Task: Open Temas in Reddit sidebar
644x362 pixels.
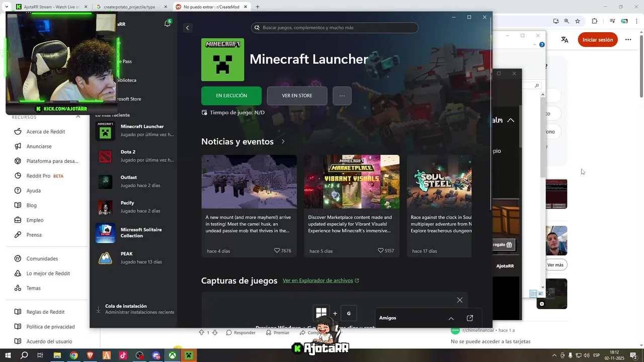Action: click(33, 288)
